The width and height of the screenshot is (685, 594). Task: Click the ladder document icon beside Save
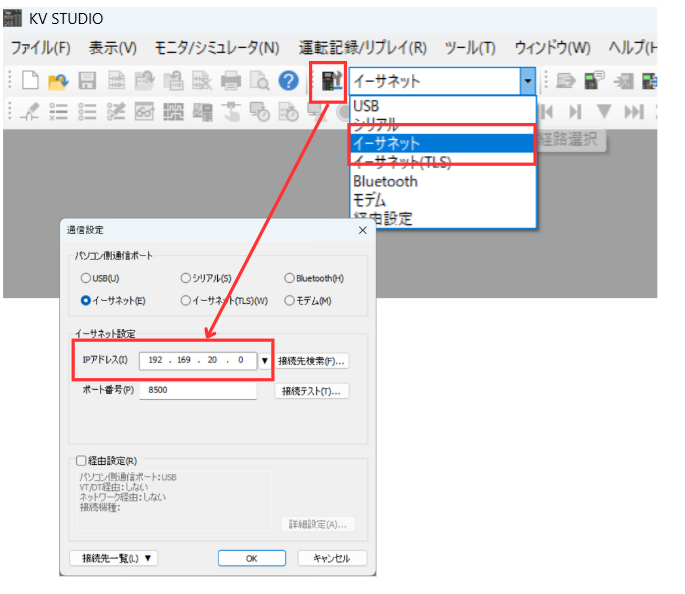point(116,81)
